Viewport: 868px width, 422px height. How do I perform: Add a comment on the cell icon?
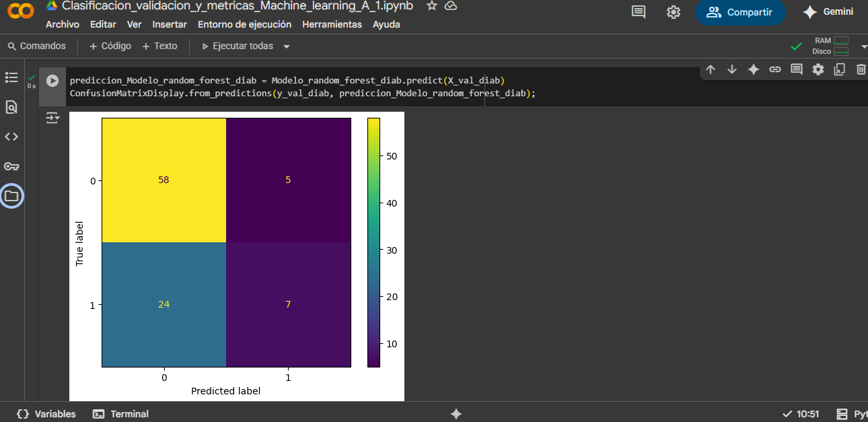[797, 69]
